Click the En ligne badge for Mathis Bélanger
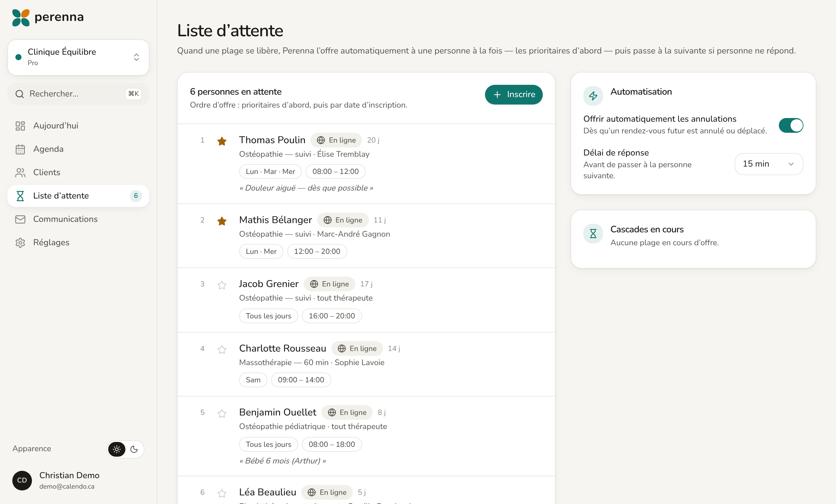 click(x=343, y=220)
